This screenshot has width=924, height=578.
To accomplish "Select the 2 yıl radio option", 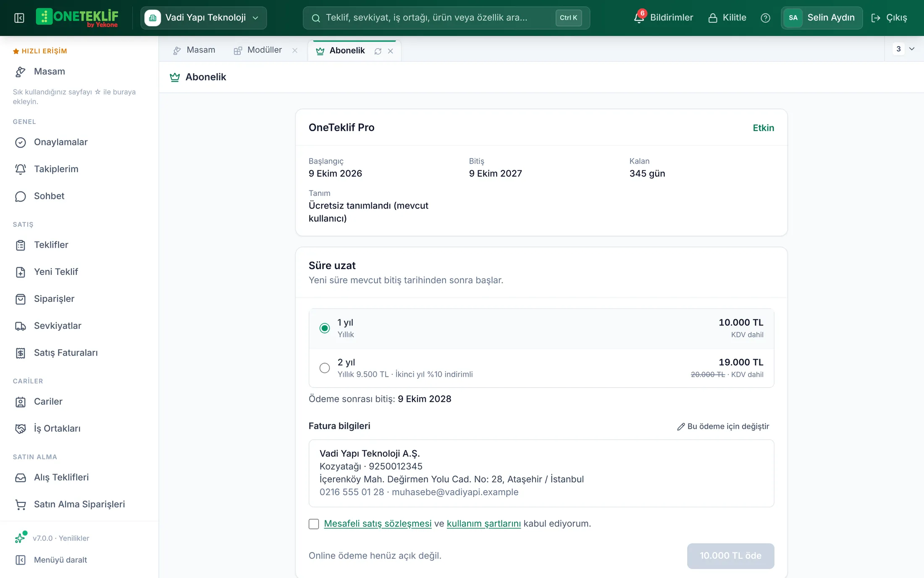I will 325,368.
